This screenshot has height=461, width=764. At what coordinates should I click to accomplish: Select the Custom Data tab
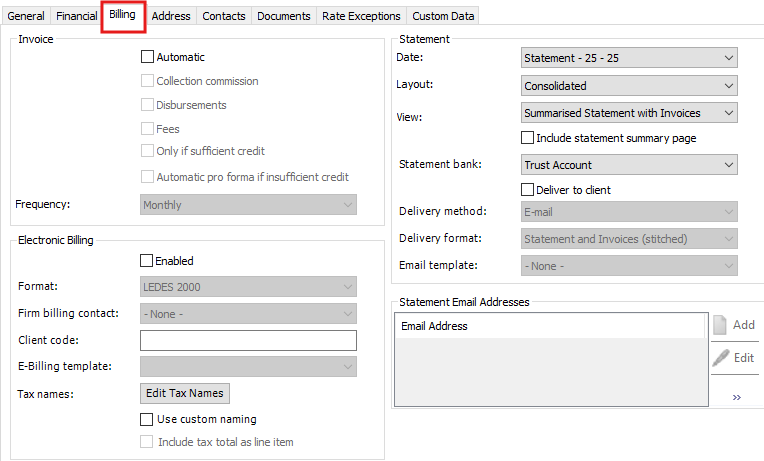point(443,16)
